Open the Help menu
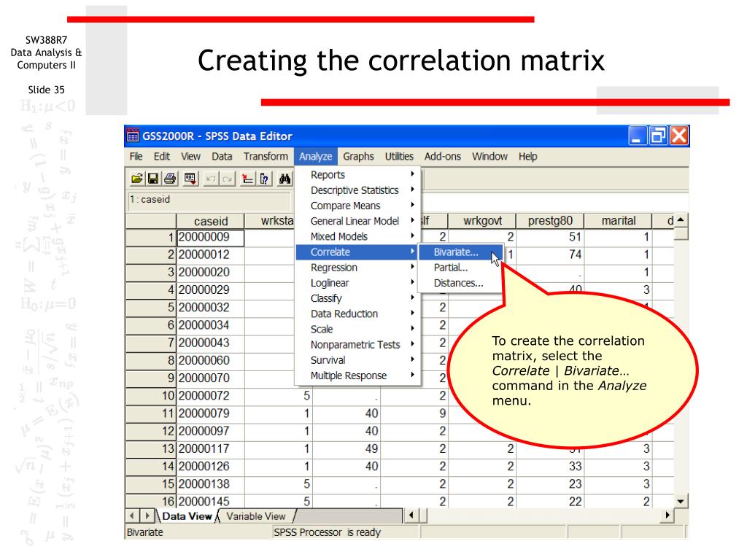Image resolution: width=747 pixels, height=560 pixels. click(528, 156)
